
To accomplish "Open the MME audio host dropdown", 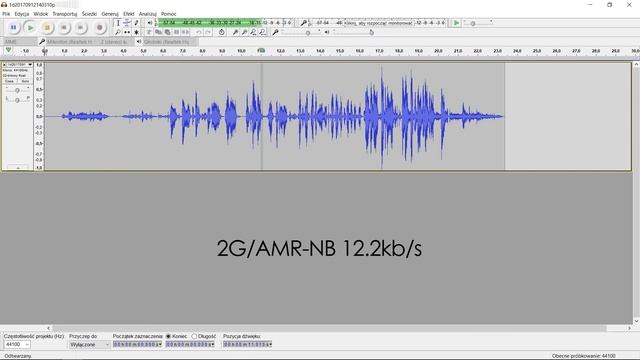I will [20, 42].
